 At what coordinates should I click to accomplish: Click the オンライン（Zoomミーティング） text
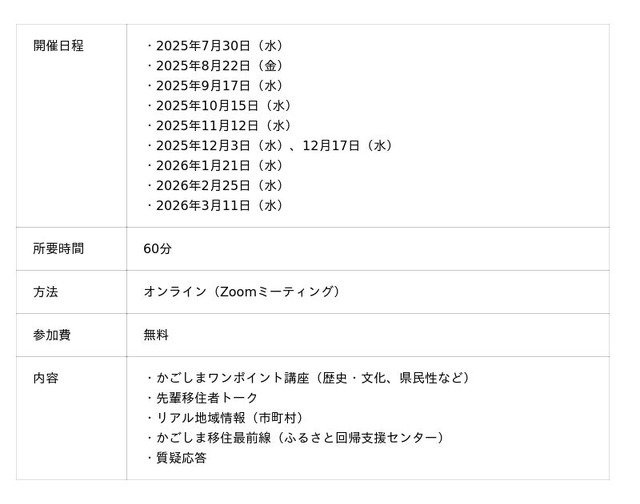click(243, 292)
